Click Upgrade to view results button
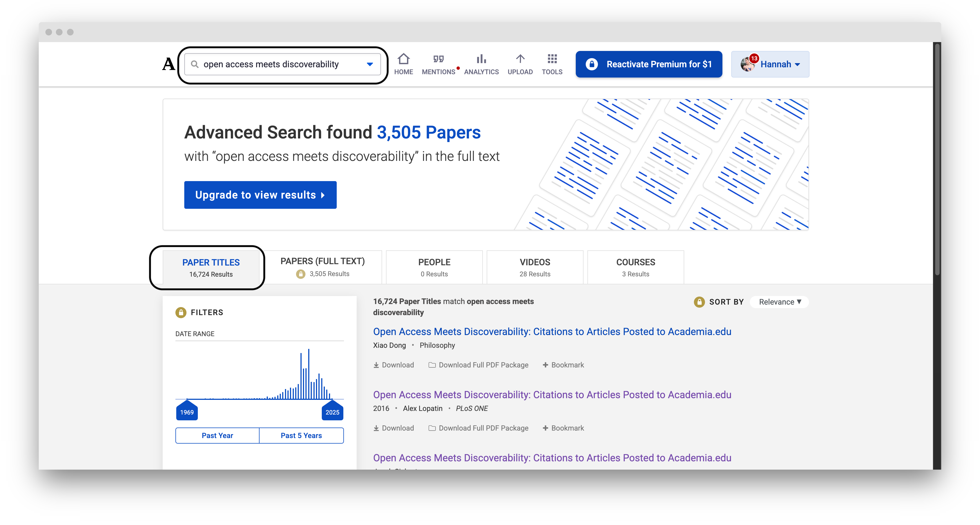This screenshot has height=525, width=980. coord(260,195)
